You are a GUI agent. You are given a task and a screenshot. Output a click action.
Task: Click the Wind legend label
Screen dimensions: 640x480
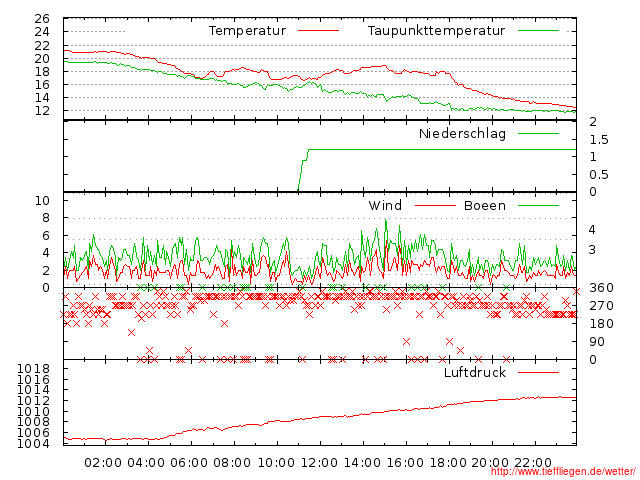pos(385,205)
